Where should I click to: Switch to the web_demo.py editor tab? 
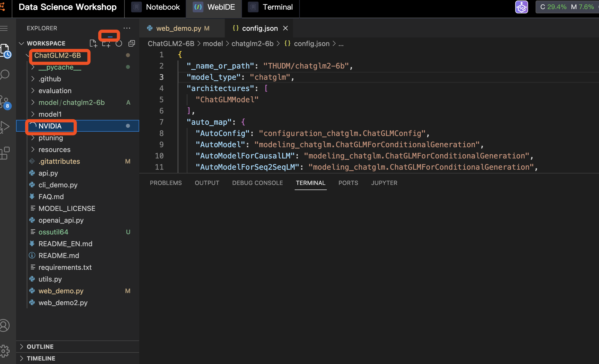(179, 28)
